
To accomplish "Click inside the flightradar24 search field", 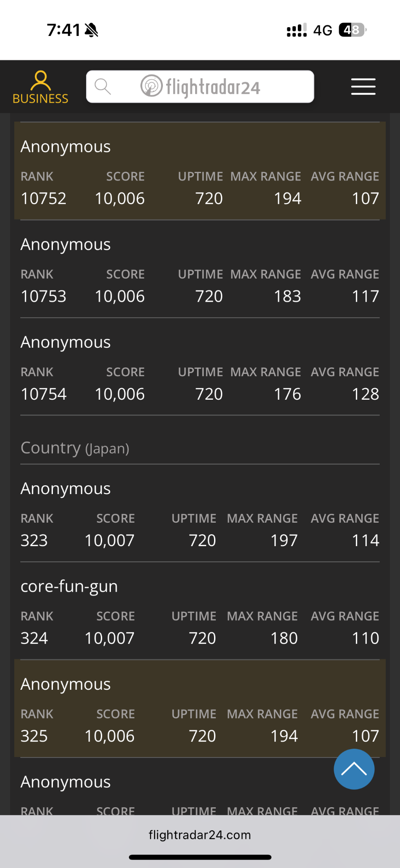I will (200, 87).
